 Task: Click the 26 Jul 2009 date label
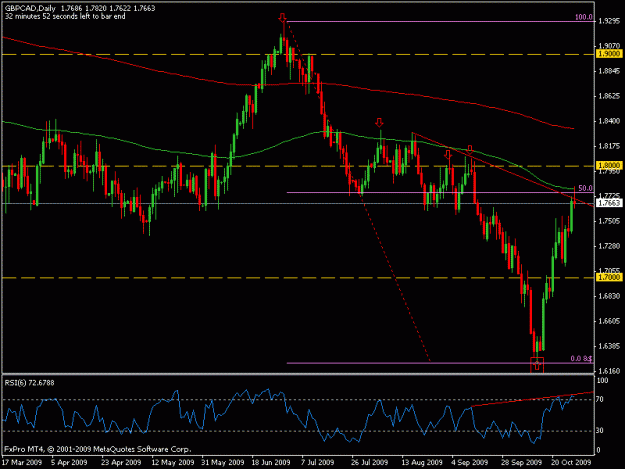click(x=369, y=462)
